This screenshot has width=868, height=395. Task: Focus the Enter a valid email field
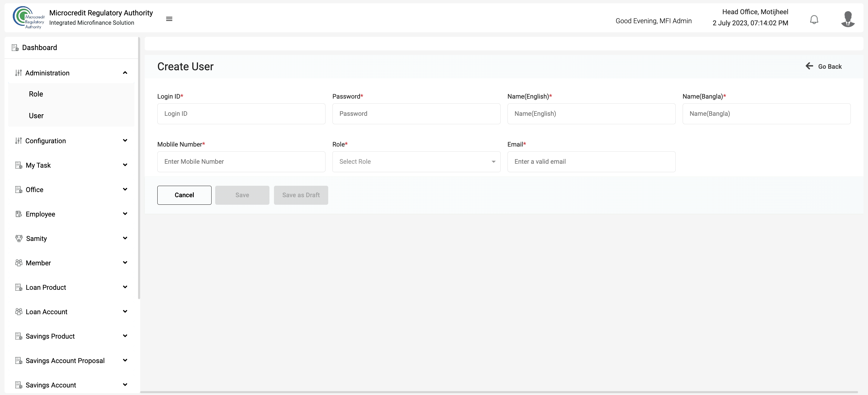tap(591, 162)
